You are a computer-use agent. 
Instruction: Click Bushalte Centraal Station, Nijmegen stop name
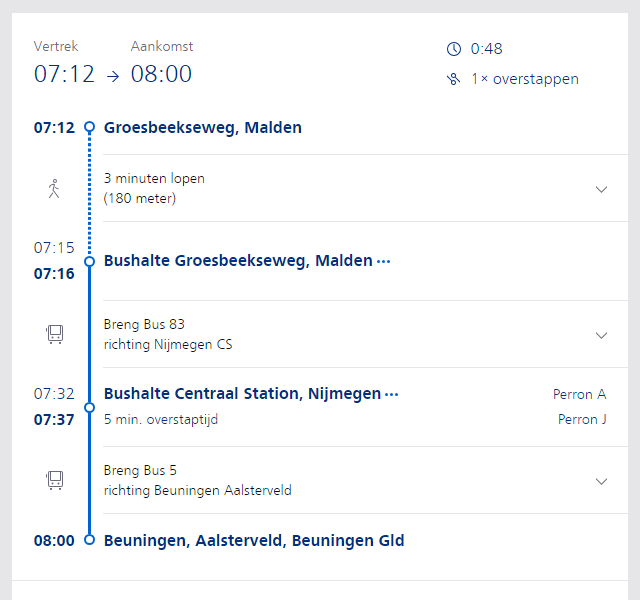click(242, 394)
